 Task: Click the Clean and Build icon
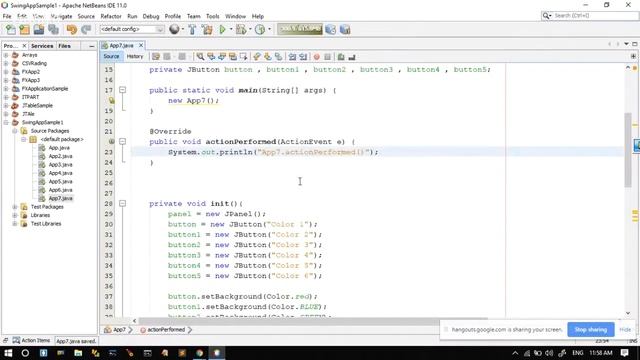click(207, 29)
